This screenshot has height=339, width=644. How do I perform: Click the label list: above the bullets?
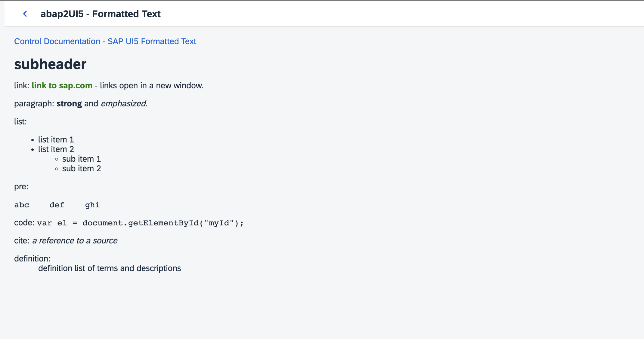click(x=20, y=121)
